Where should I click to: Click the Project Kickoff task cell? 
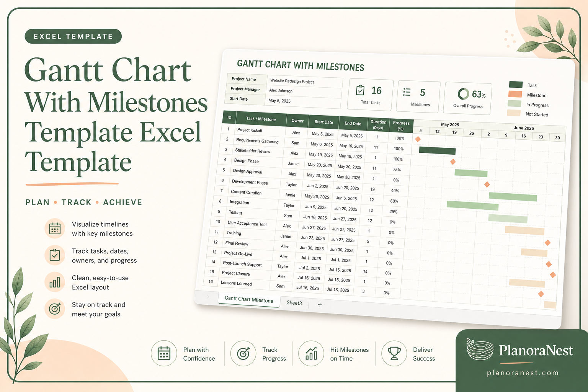260,131
